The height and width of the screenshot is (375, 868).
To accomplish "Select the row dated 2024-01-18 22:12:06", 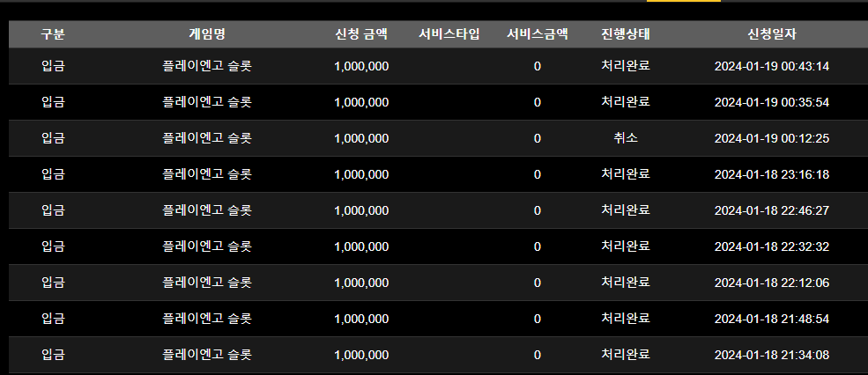I will coord(439,283).
